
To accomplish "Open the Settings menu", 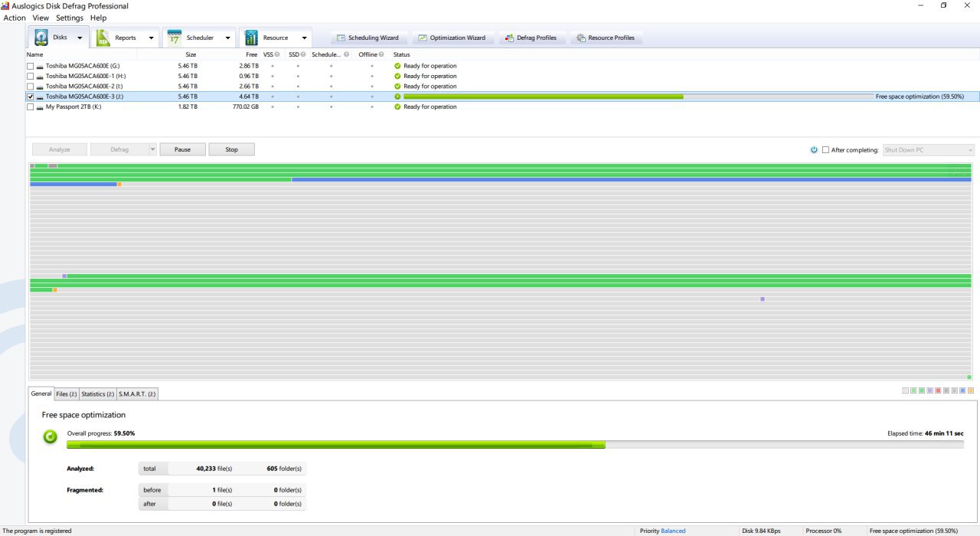I will point(70,18).
